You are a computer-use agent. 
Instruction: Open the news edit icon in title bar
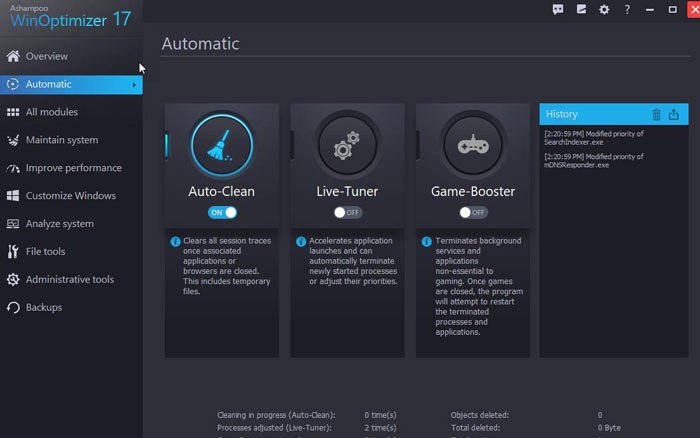581,9
